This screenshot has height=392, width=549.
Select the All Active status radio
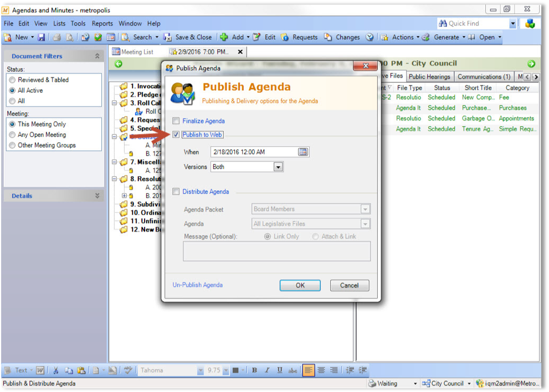(12, 90)
